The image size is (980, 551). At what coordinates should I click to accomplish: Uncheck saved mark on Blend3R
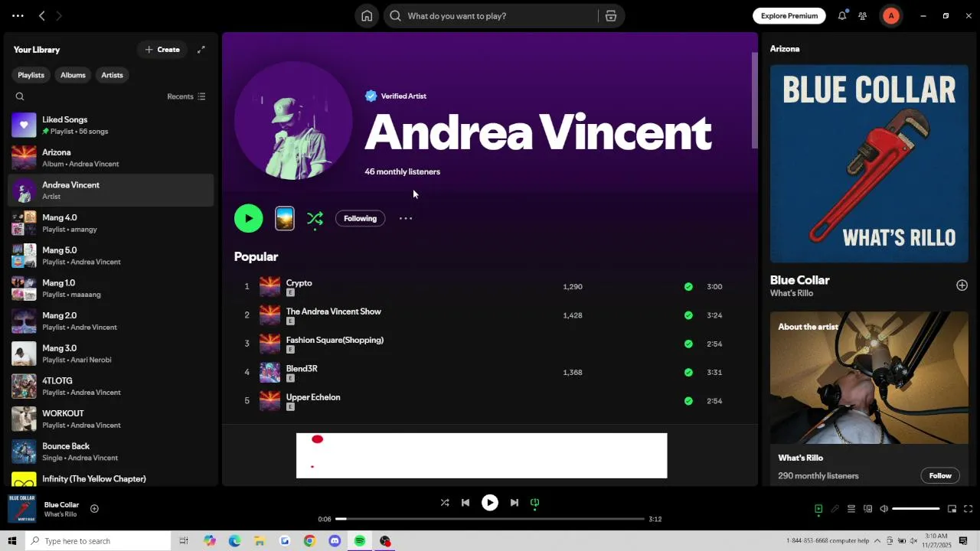pos(688,373)
